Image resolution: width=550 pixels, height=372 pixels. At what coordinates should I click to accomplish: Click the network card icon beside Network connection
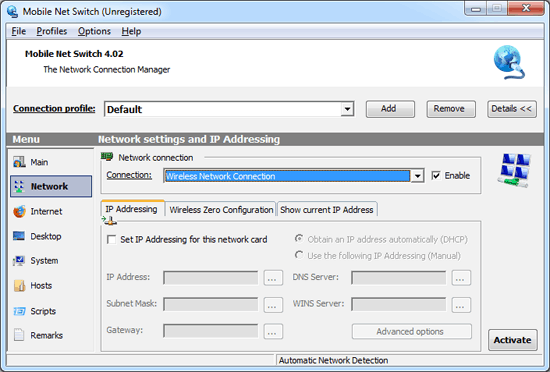(107, 156)
